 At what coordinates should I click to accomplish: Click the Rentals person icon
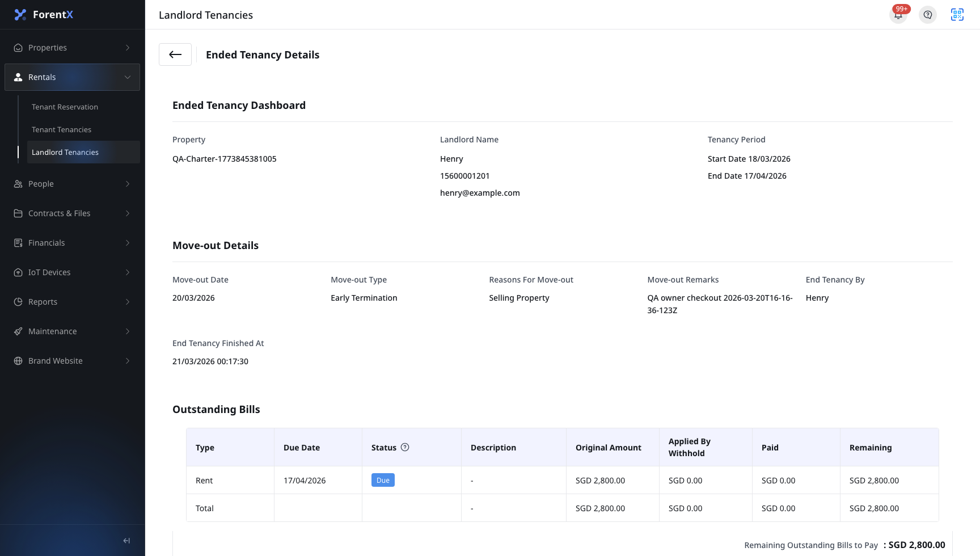18,77
